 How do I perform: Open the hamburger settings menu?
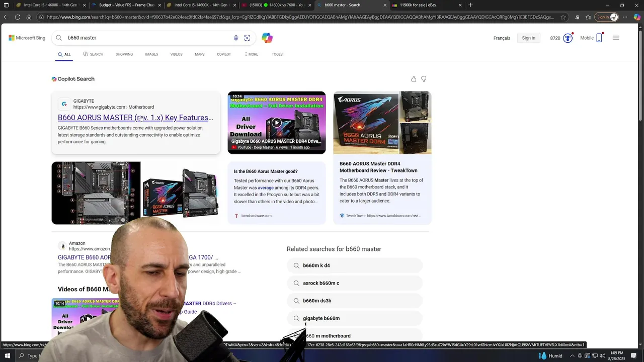coord(616,38)
